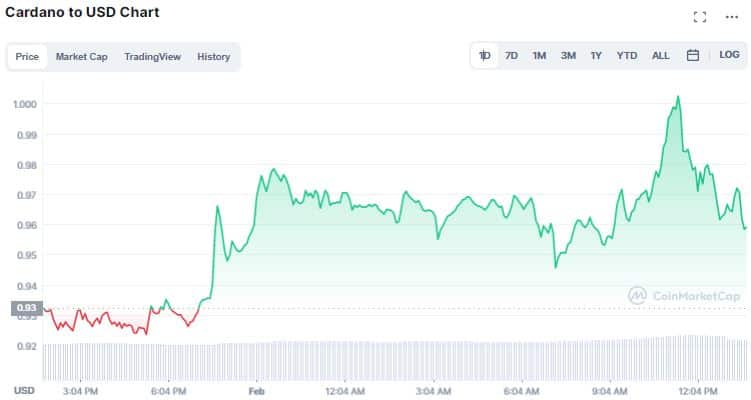Click the end point of the green price line
The image size is (751, 400).
[x=745, y=228]
